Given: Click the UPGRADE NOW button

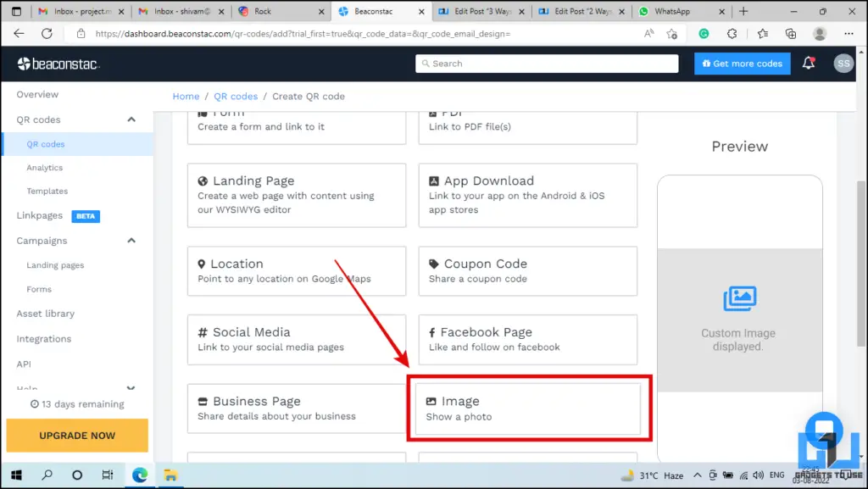Looking at the screenshot, I should pos(77,436).
